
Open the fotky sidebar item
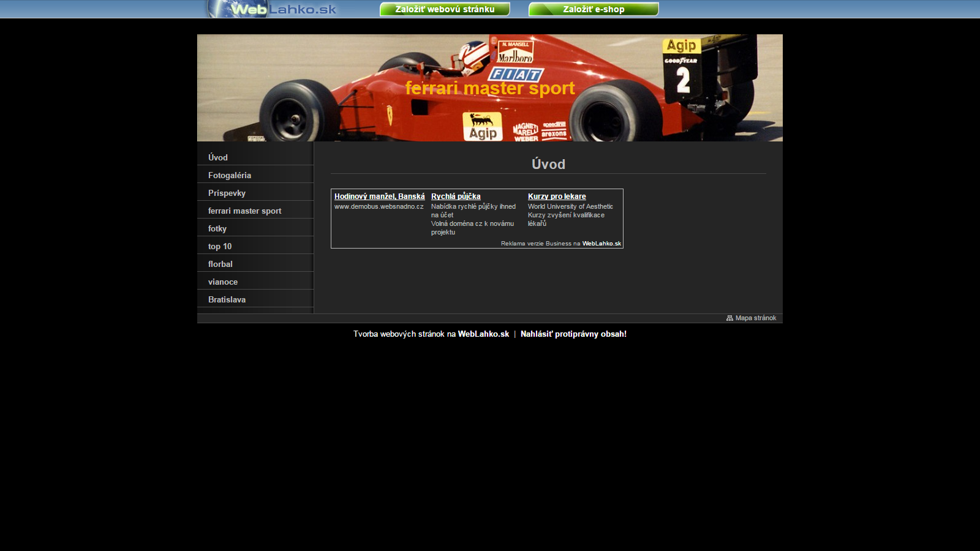255,228
